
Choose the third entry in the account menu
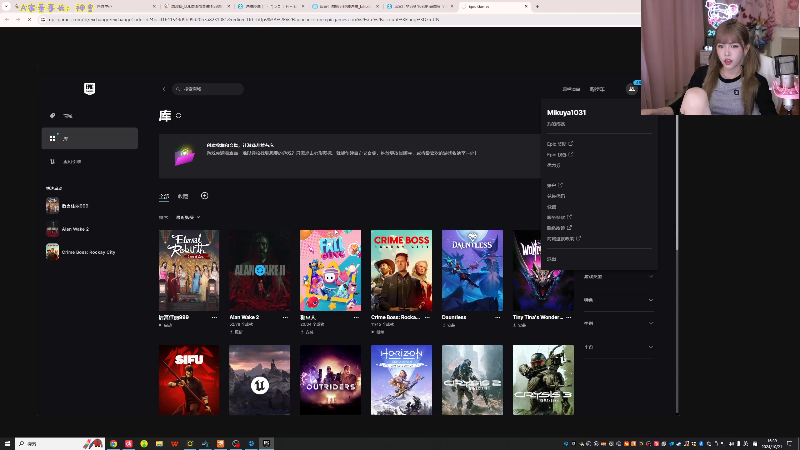coord(554,165)
